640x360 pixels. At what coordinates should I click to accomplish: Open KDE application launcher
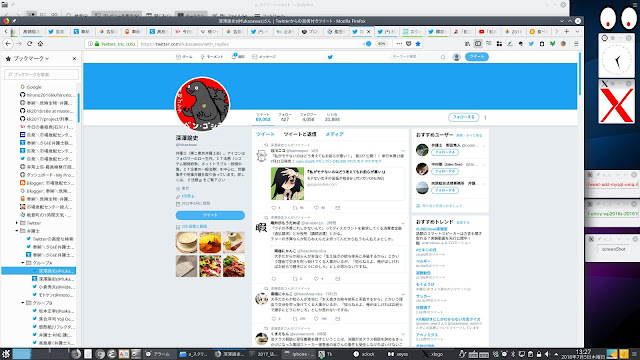(x=6, y=353)
